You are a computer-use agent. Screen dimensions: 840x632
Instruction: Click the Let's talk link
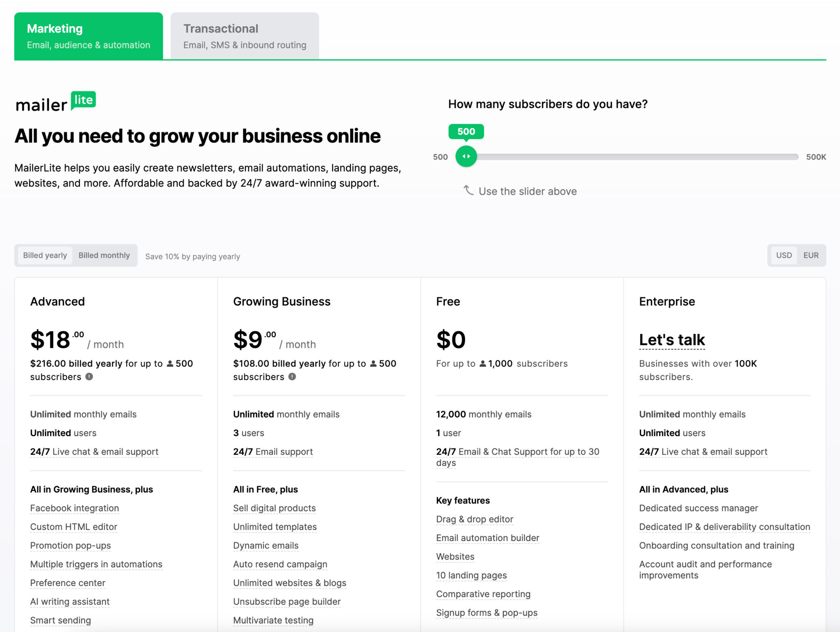pos(672,340)
